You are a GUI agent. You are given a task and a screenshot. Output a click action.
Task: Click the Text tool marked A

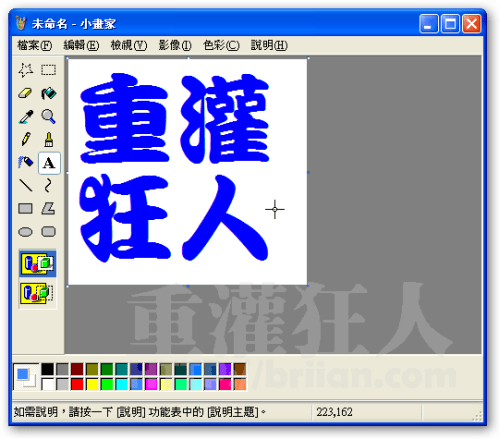pyautogui.click(x=49, y=163)
